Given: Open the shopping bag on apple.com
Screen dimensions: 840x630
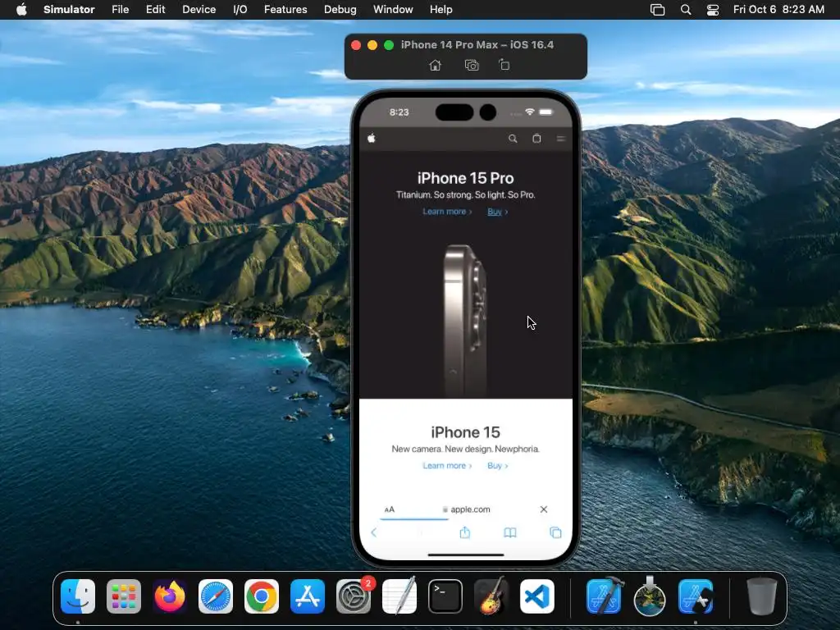Looking at the screenshot, I should 536,138.
